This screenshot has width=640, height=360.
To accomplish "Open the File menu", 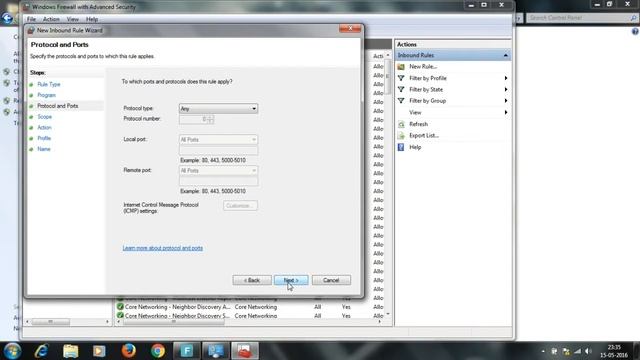I will point(31,19).
